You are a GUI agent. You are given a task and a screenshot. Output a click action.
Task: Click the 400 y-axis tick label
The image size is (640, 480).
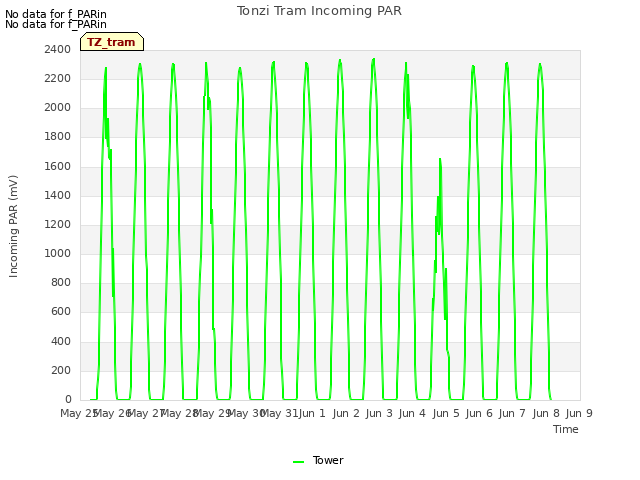tap(61, 341)
